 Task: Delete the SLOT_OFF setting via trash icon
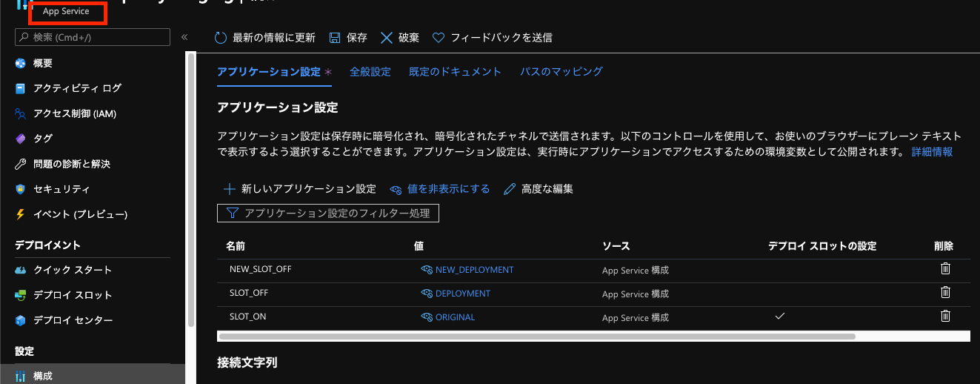point(945,293)
